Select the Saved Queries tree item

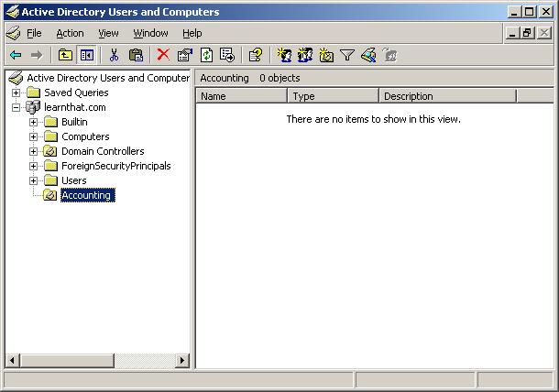pos(76,93)
